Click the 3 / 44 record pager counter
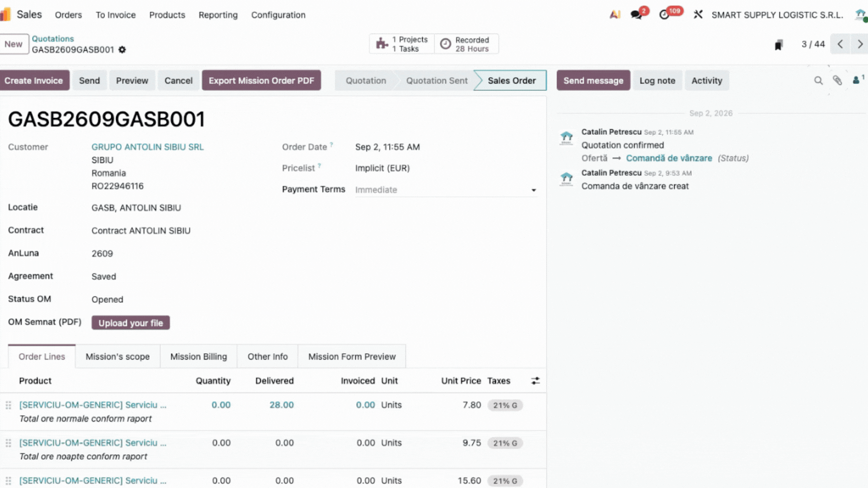The height and width of the screenshot is (488, 868). pos(813,44)
